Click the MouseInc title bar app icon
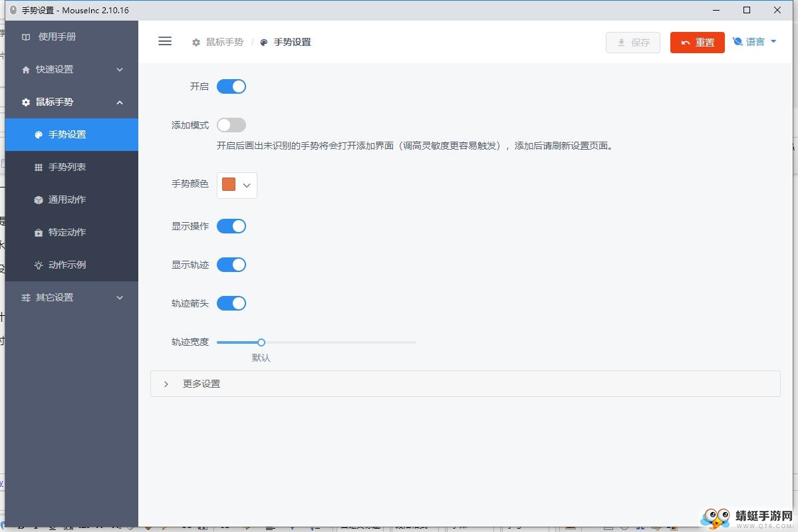798x532 pixels. point(13,10)
